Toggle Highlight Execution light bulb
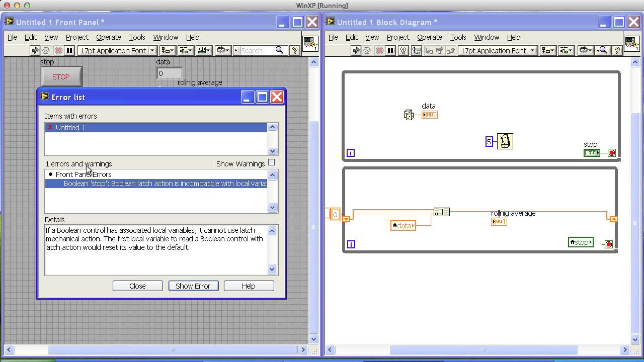The height and width of the screenshot is (362, 644). tap(403, 50)
